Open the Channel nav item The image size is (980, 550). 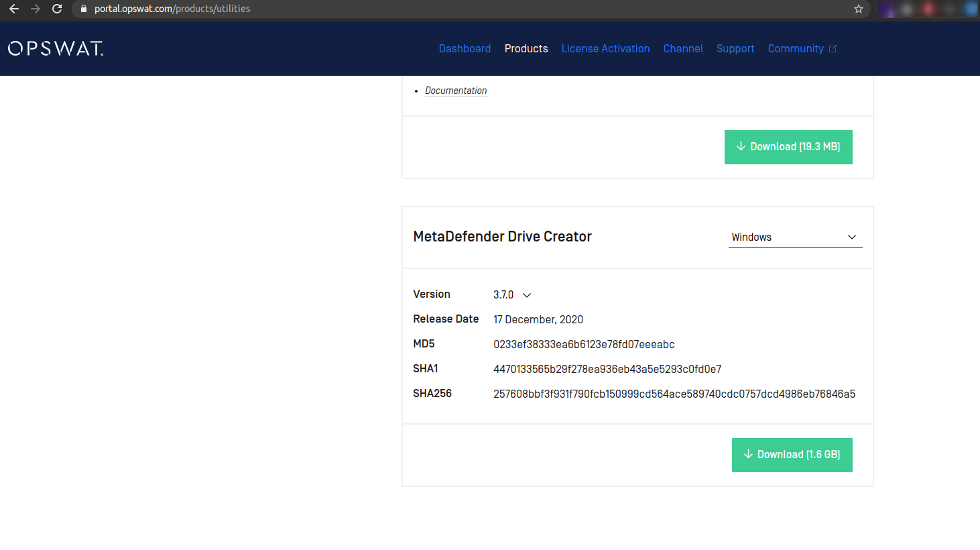[683, 48]
